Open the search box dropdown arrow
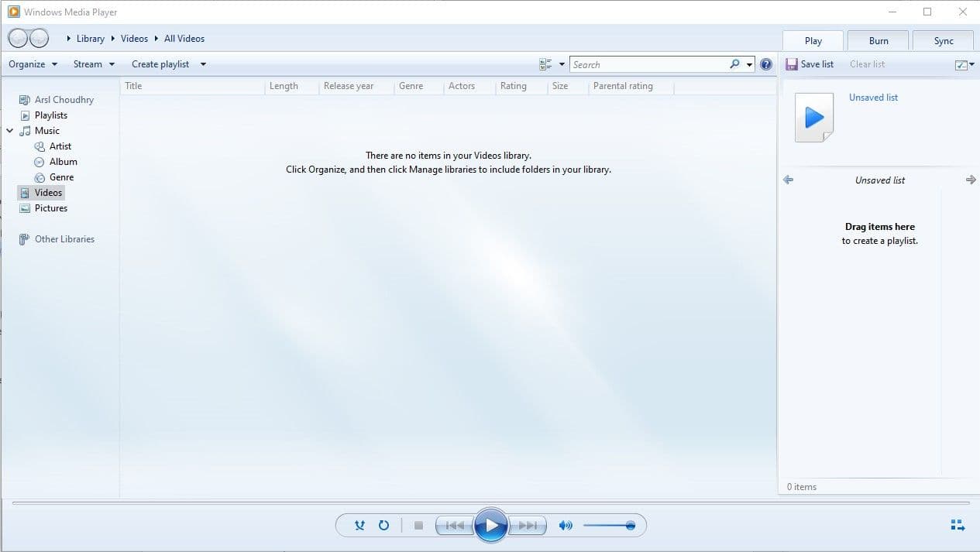Viewport: 980px width, 552px height. 750,64
